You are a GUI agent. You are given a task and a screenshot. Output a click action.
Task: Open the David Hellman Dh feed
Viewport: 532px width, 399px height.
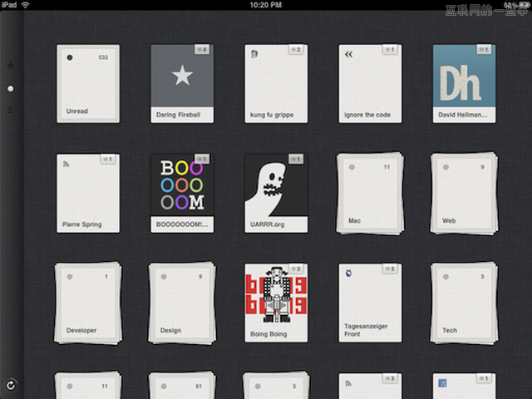click(x=464, y=83)
